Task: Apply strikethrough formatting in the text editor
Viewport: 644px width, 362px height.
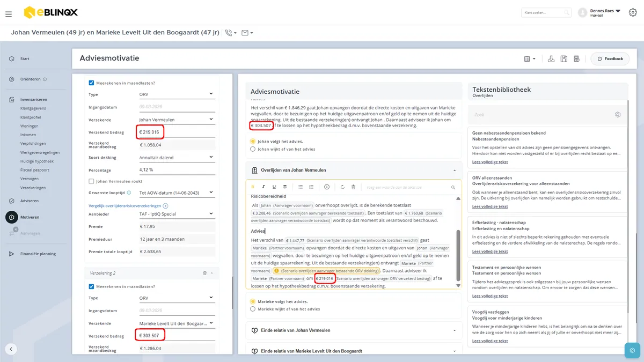Action: click(x=284, y=187)
